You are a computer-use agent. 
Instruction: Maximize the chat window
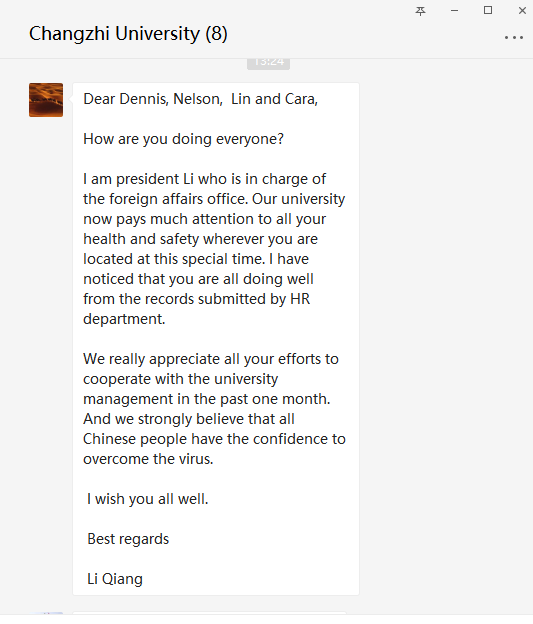488,10
